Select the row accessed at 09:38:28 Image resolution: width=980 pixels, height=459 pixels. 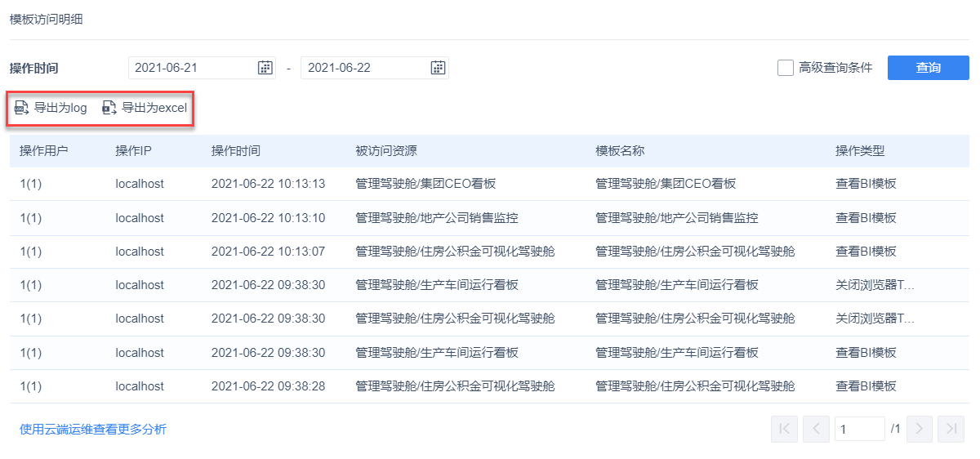tap(489, 386)
